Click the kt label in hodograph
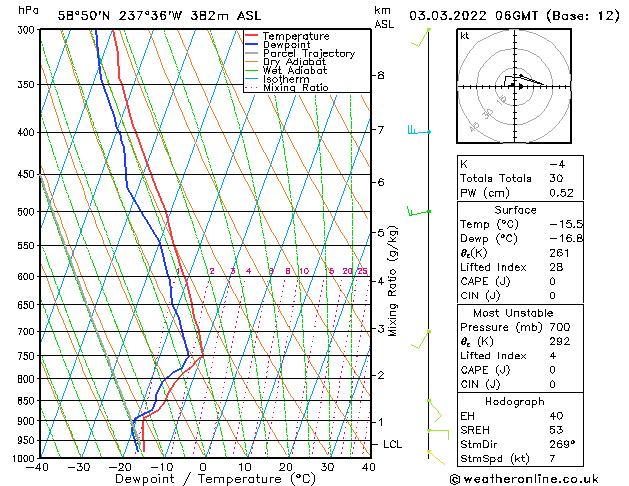 point(465,36)
